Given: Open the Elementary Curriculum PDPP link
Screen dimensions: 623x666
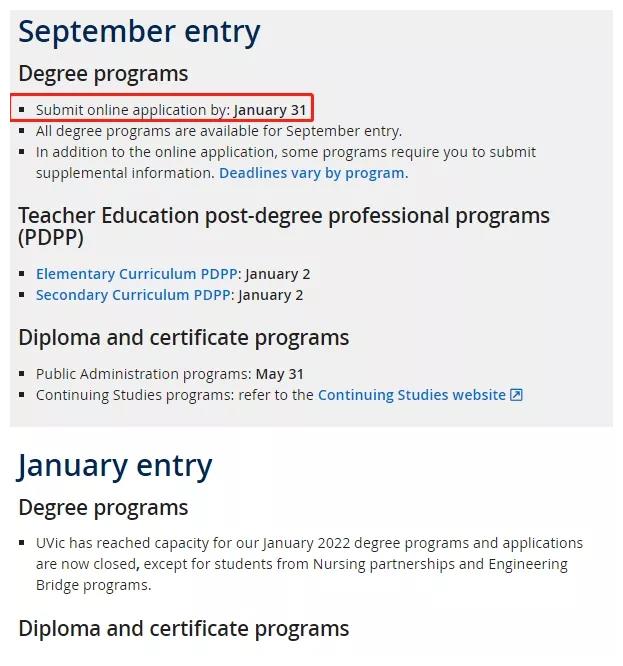Looking at the screenshot, I should tap(136, 274).
